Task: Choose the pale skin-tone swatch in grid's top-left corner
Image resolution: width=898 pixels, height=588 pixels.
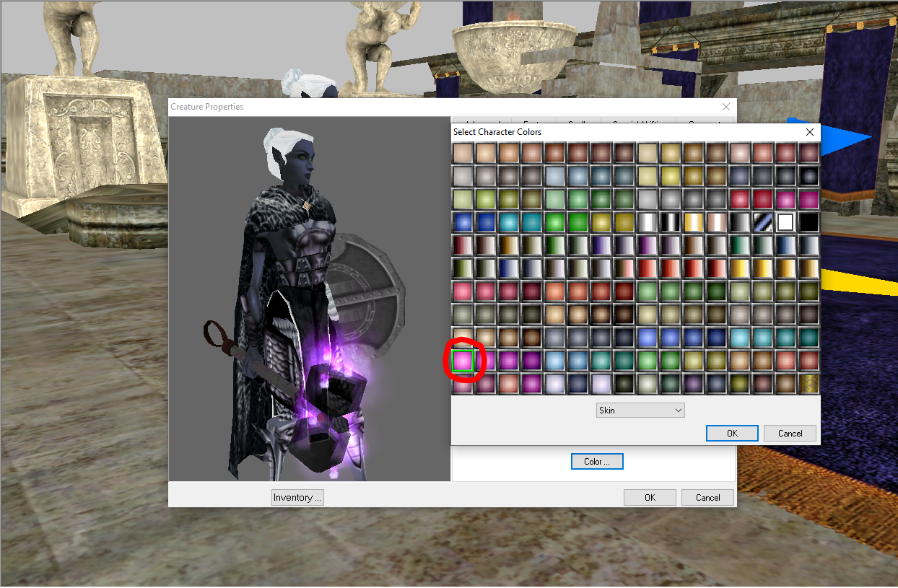Action: (x=462, y=152)
